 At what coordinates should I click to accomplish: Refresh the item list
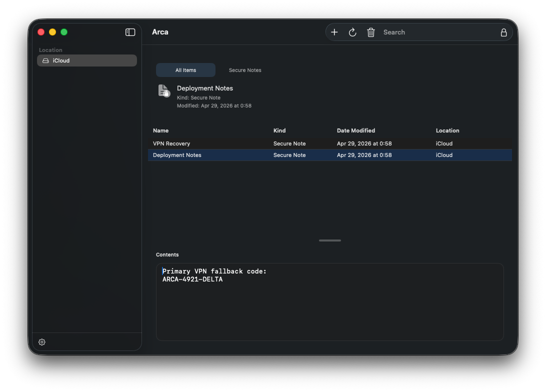pyautogui.click(x=352, y=32)
